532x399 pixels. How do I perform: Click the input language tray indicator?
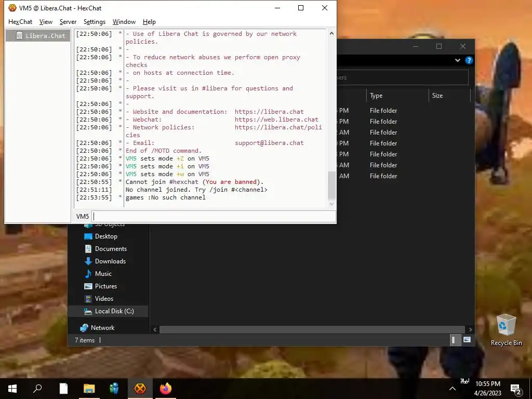click(464, 381)
